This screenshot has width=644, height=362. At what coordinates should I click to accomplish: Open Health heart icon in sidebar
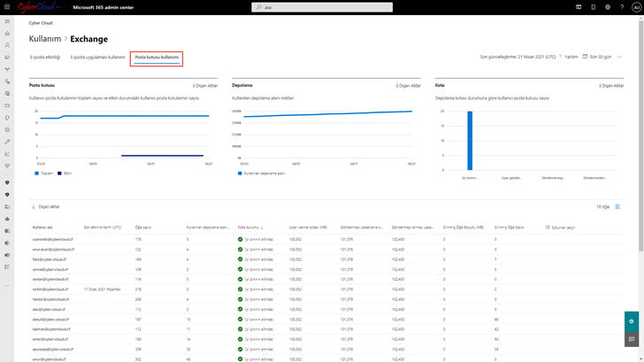tap(7, 166)
